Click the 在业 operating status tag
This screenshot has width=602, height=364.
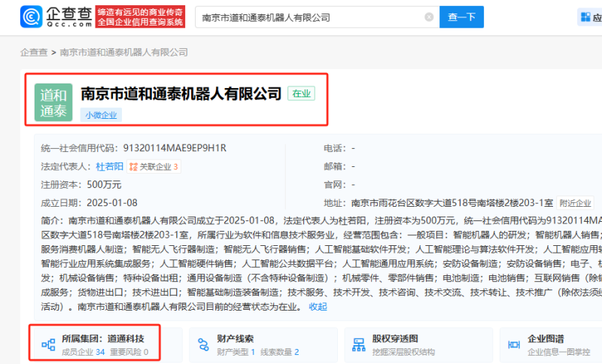[x=301, y=93]
